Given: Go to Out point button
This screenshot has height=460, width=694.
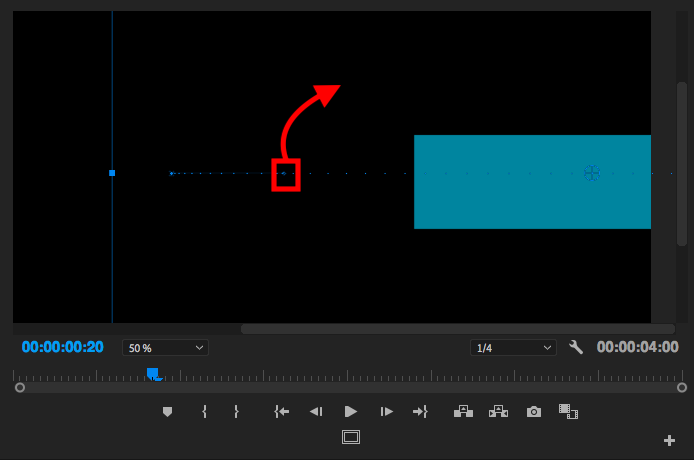Looking at the screenshot, I should click(x=420, y=412).
